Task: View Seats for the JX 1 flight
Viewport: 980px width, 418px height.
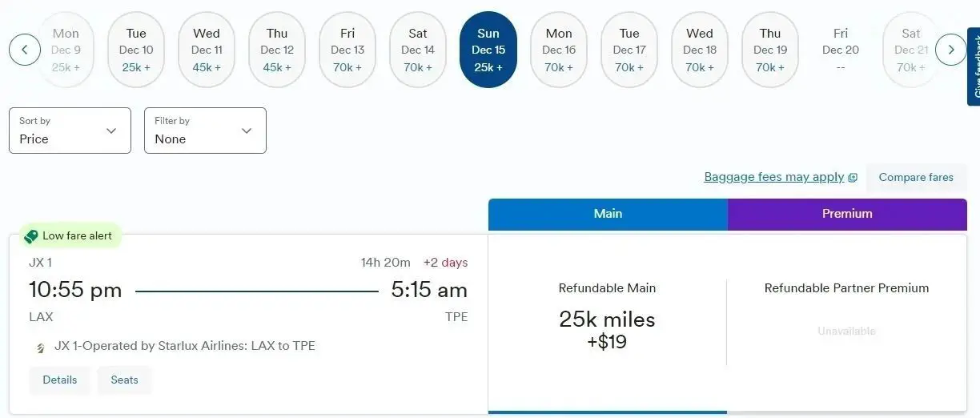Action: coord(125,380)
